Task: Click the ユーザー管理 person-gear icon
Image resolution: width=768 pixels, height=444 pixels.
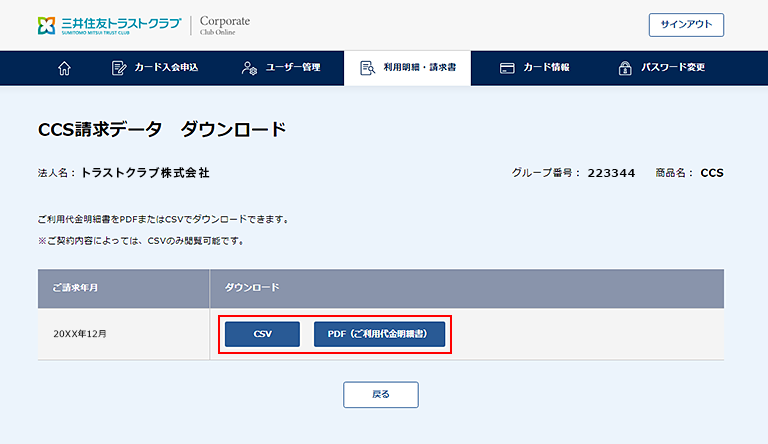Action: tap(249, 68)
